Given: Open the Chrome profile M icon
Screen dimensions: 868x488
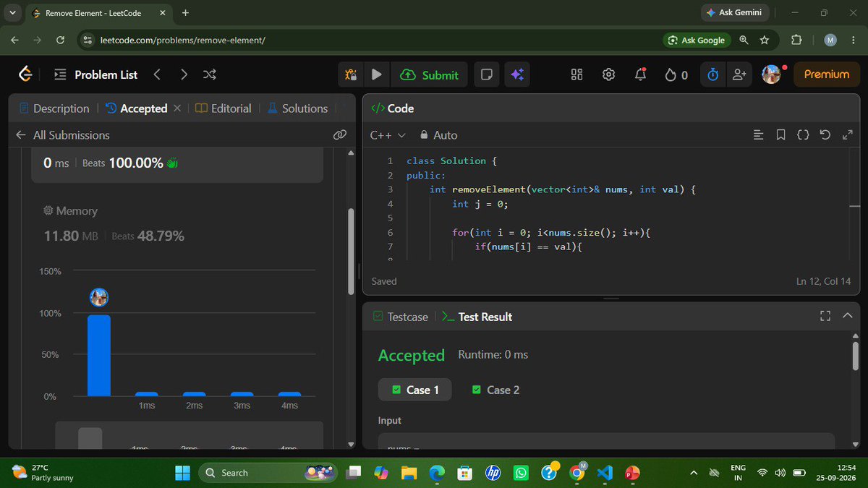Looking at the screenshot, I should pos(830,40).
